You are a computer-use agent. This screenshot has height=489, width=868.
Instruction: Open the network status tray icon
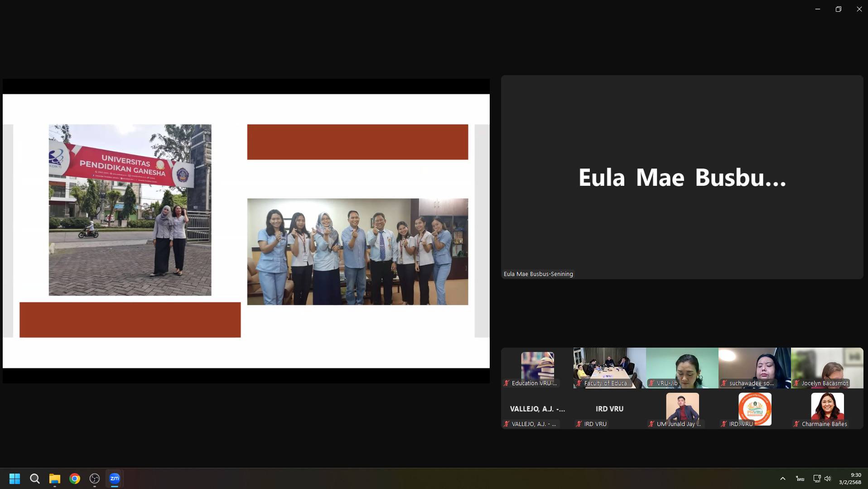pyautogui.click(x=816, y=479)
